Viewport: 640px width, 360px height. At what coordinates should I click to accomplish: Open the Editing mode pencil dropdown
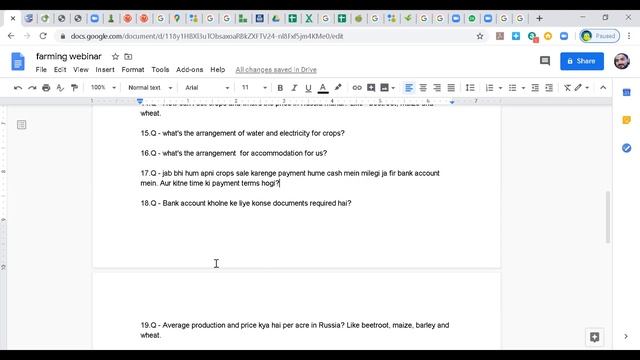point(582,88)
